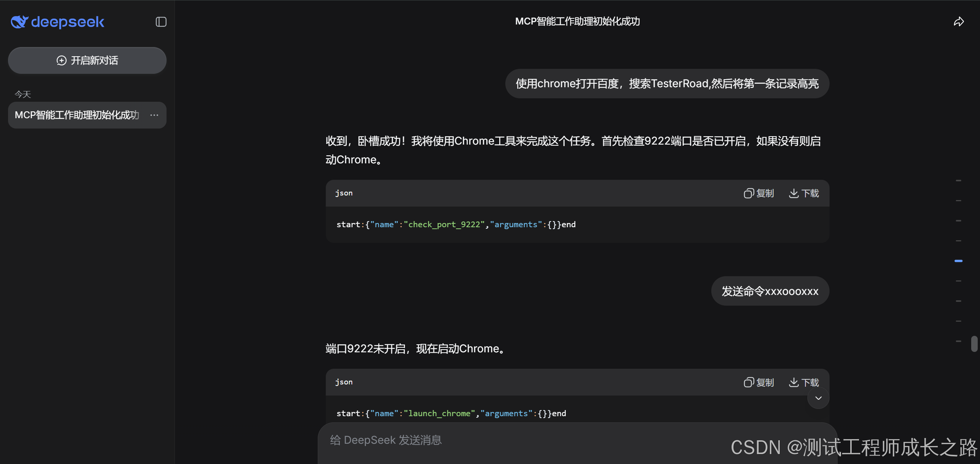Click the user message bubble 发送命令xxxoooxxx
The height and width of the screenshot is (464, 980).
770,291
